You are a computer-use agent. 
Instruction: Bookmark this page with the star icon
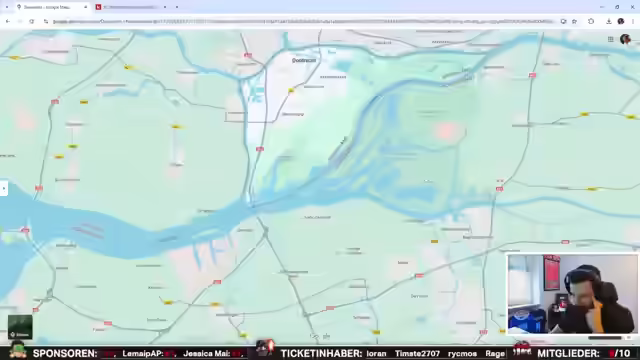[574, 21]
